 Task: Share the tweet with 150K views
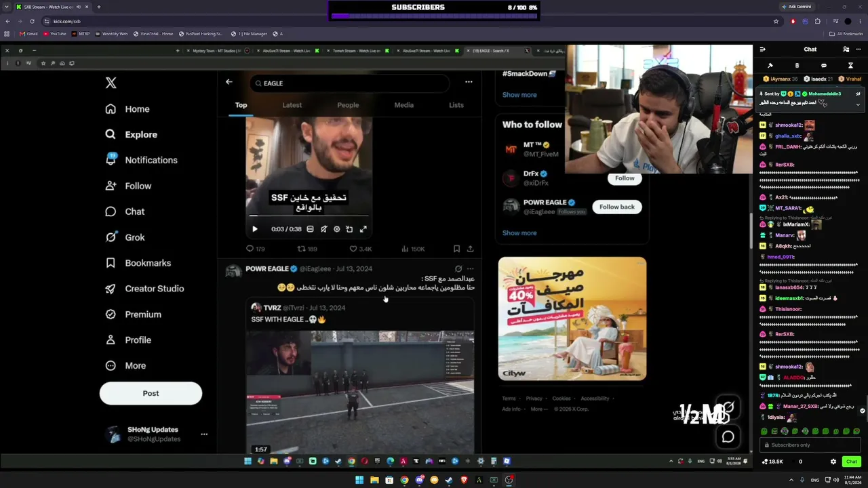click(470, 249)
